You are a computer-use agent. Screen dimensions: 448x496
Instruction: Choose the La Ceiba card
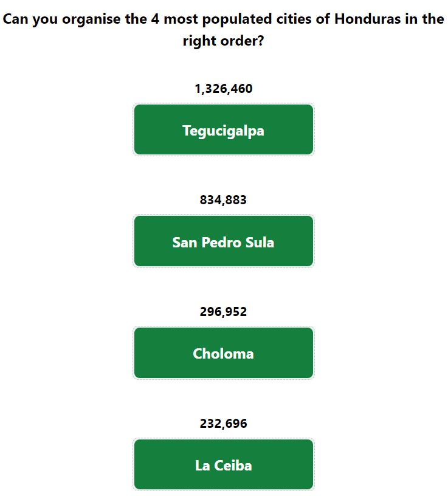224,464
